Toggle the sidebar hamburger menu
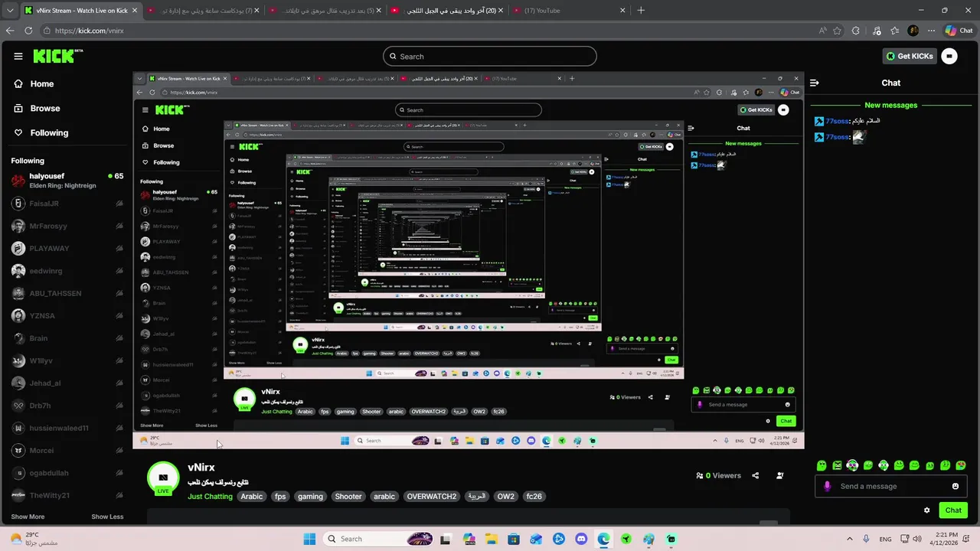 [18, 56]
